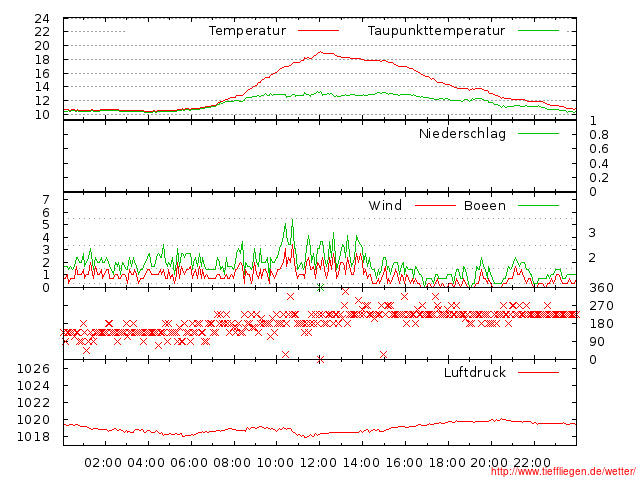640x480 pixels.
Task: Click the 180 wind direction axis value
Action: (x=601, y=324)
